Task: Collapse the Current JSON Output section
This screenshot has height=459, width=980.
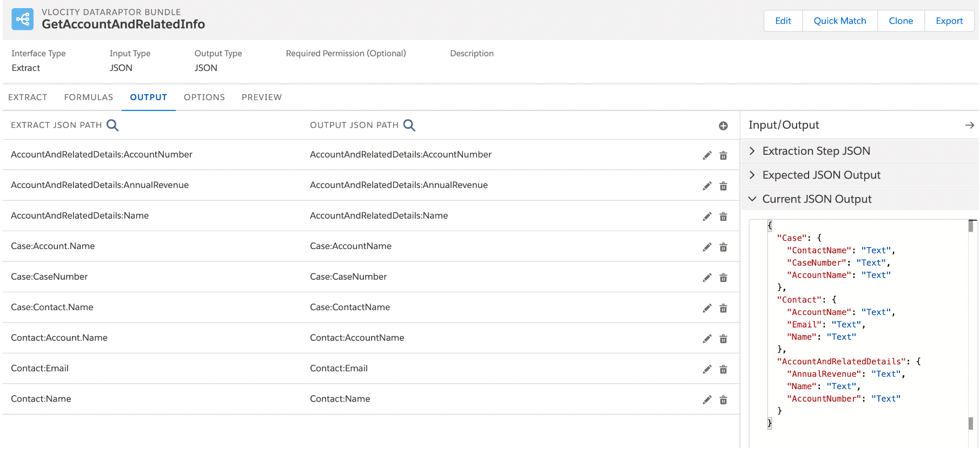Action: point(859,199)
